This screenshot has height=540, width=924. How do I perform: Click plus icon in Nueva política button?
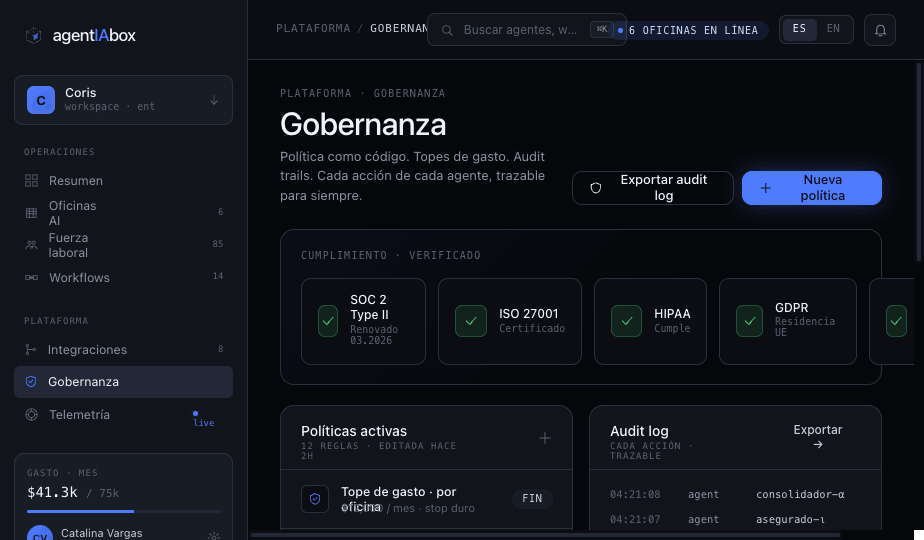click(765, 188)
